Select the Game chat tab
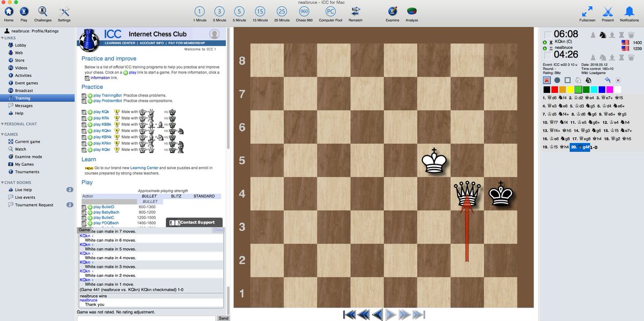The height and width of the screenshot is (321, 644). (84, 229)
